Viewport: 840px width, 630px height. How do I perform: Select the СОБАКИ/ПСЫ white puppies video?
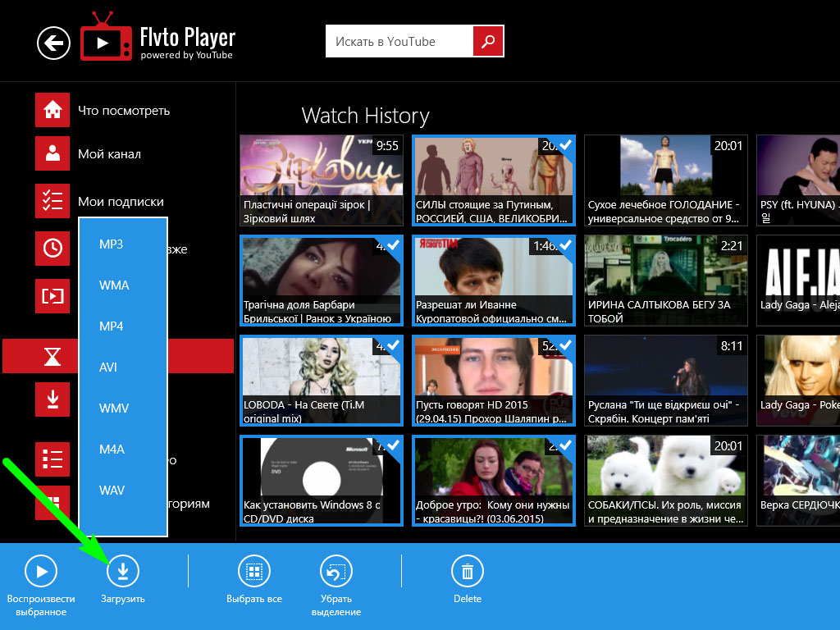pyautogui.click(x=666, y=481)
